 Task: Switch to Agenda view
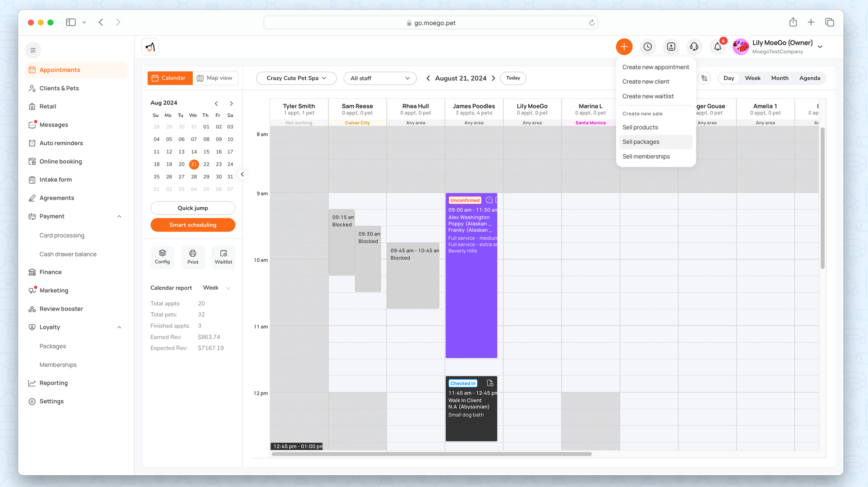click(x=809, y=78)
